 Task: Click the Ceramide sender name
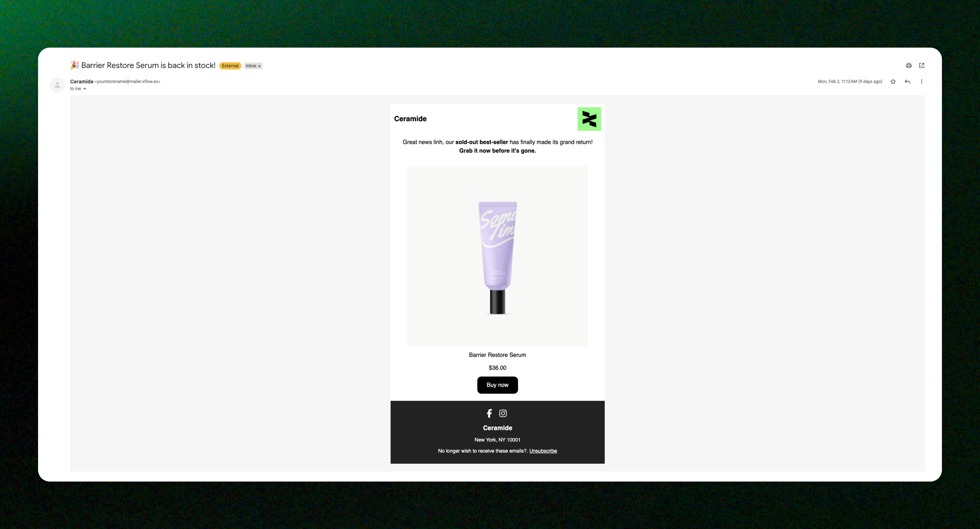pyautogui.click(x=82, y=82)
